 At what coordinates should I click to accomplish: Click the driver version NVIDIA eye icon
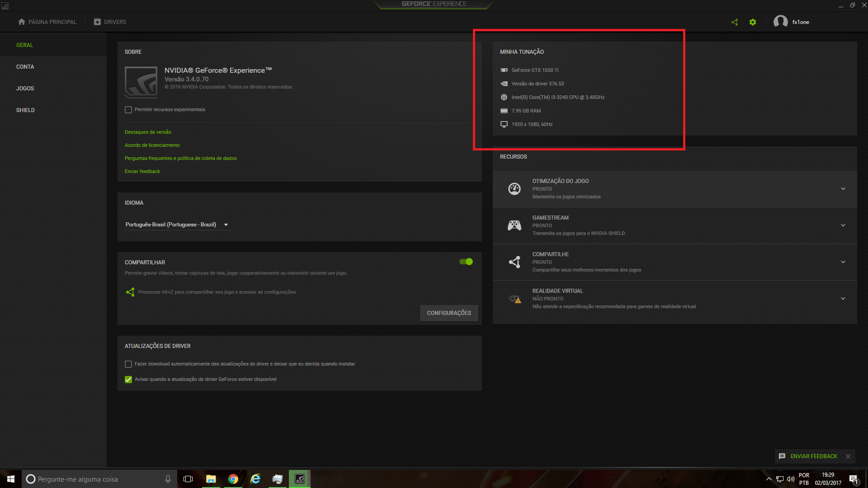[x=504, y=84]
